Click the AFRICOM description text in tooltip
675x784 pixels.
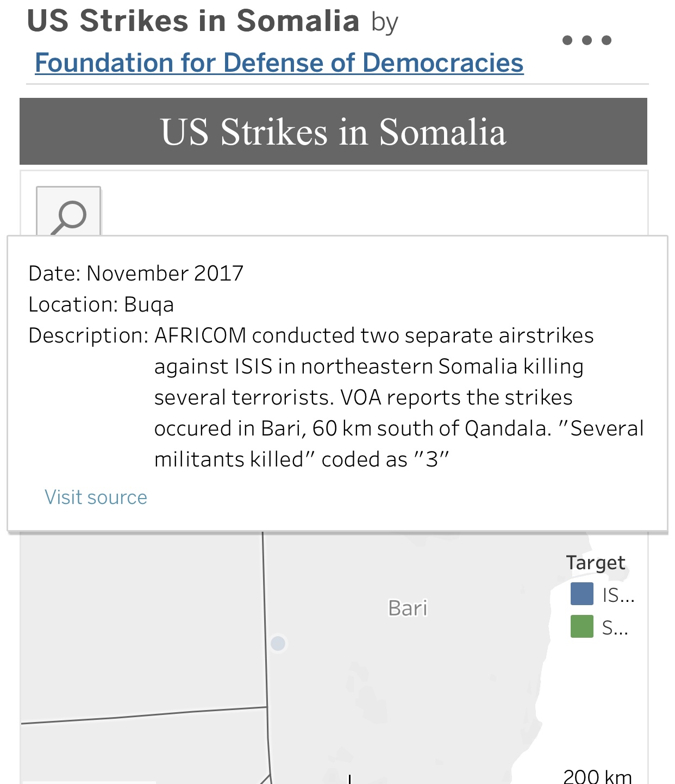tap(399, 397)
